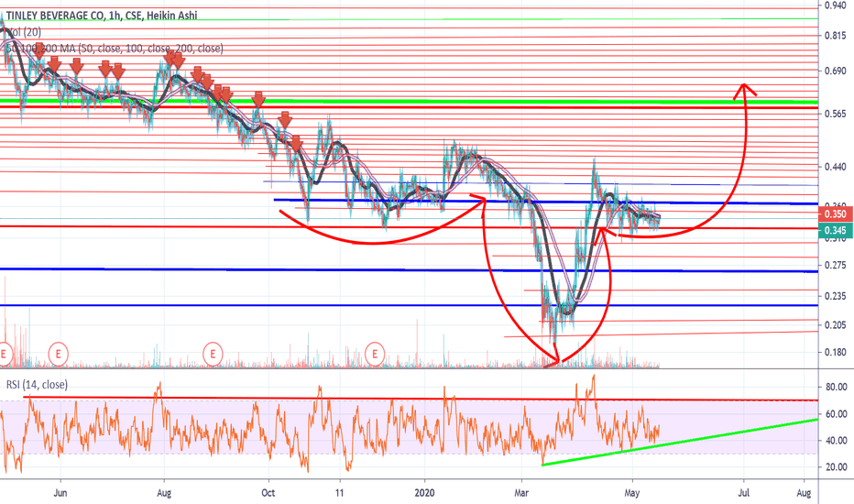854x504 pixels.
Task: Click the 0.235 price axis value
Action: point(836,296)
